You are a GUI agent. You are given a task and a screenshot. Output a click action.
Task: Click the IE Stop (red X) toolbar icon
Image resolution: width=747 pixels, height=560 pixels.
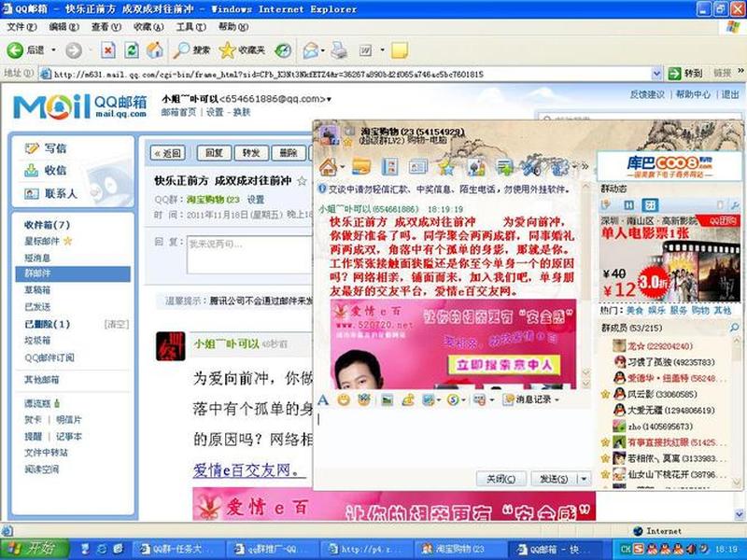coord(108,50)
